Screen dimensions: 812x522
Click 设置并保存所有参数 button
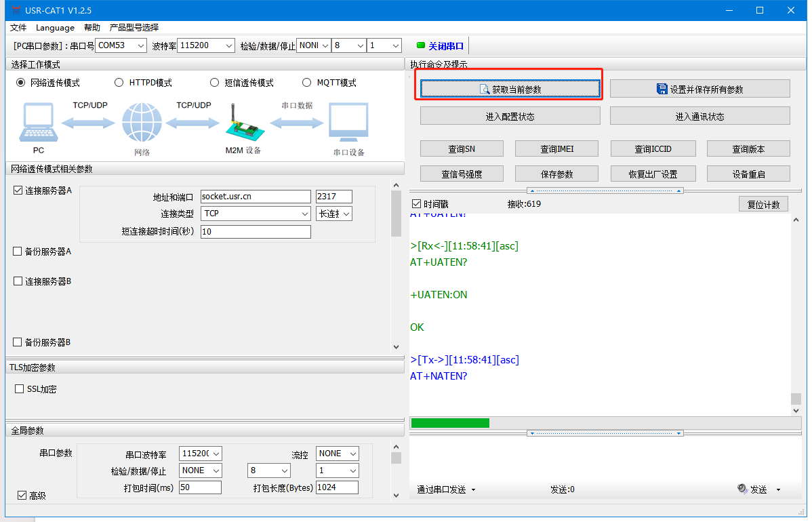[x=699, y=89]
